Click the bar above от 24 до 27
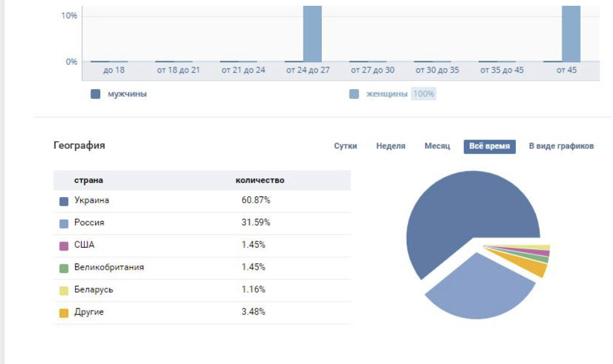 point(312,33)
